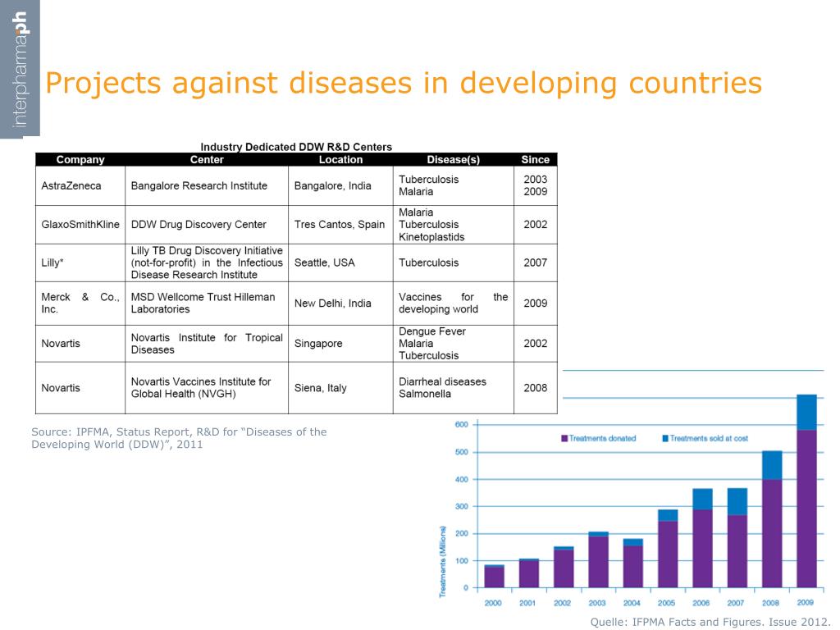The width and height of the screenshot is (840, 630).
Task: Click the 'Disease(s)' column header
Action: [x=453, y=160]
